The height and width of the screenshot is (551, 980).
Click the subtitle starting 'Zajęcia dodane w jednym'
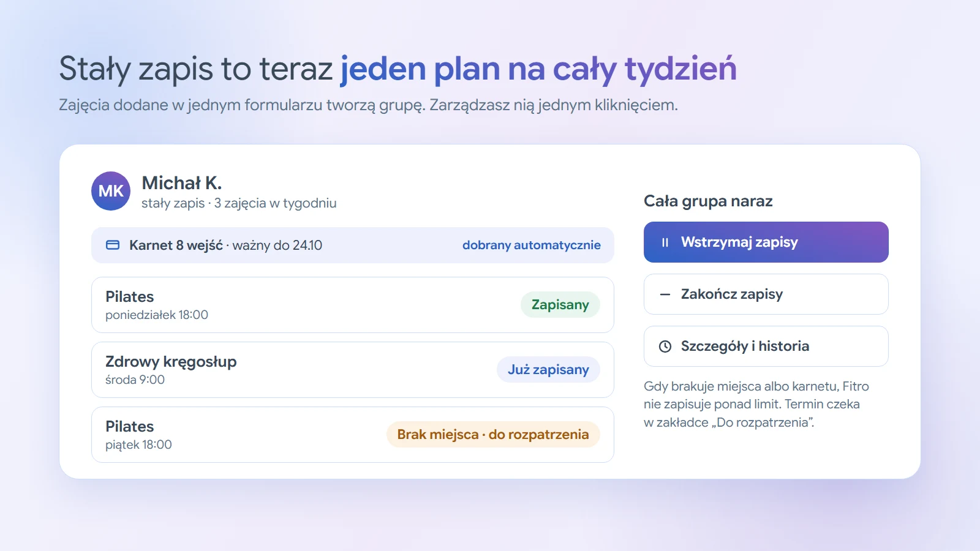point(368,105)
